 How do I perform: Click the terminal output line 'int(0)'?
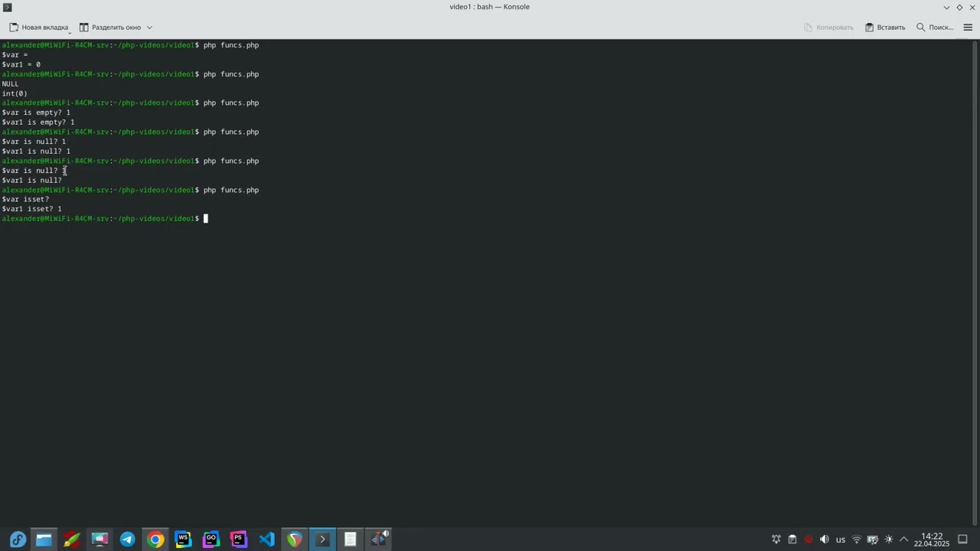[x=15, y=93]
